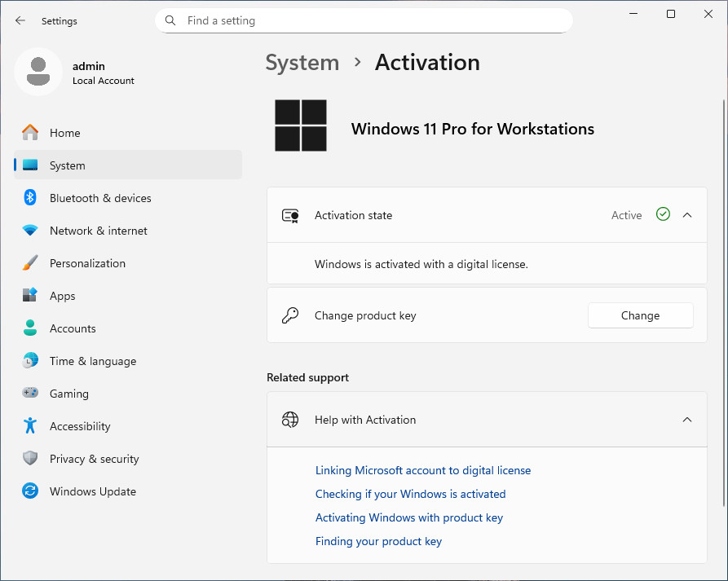Viewport: 728px width, 581px height.
Task: Click the search magnifier icon
Action: [x=170, y=20]
